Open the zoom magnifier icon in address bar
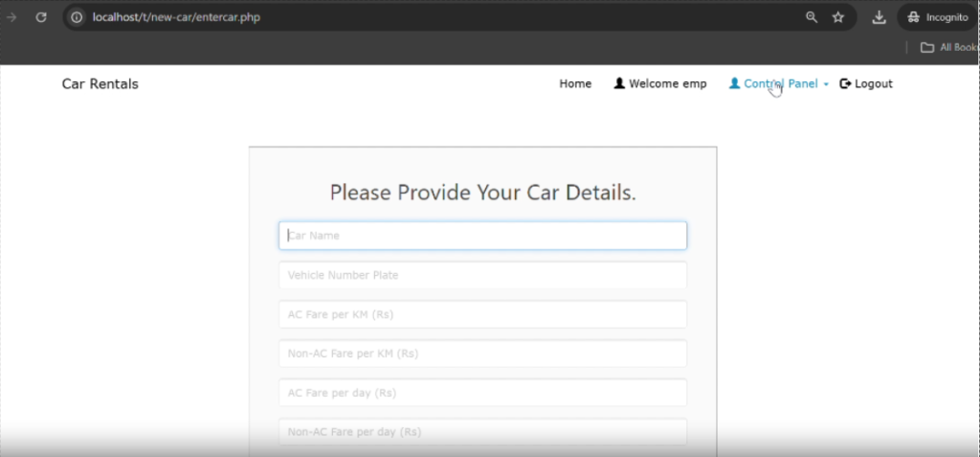 (x=812, y=17)
